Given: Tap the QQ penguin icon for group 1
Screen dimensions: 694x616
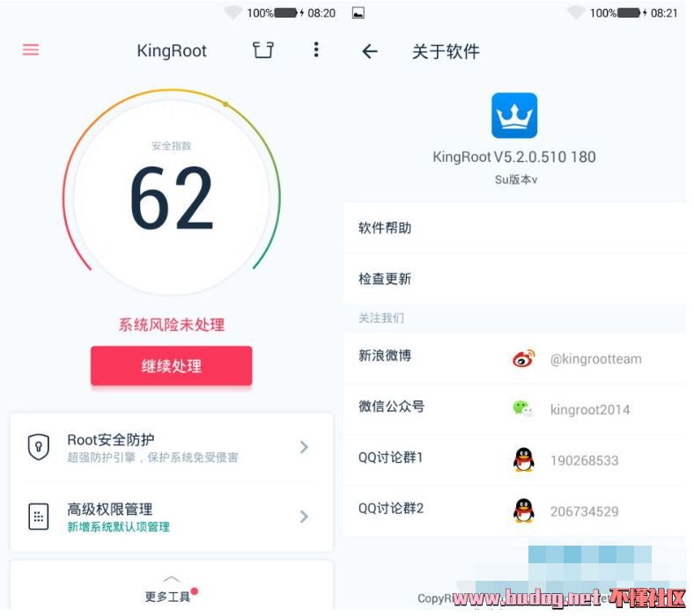Looking at the screenshot, I should pos(524,459).
